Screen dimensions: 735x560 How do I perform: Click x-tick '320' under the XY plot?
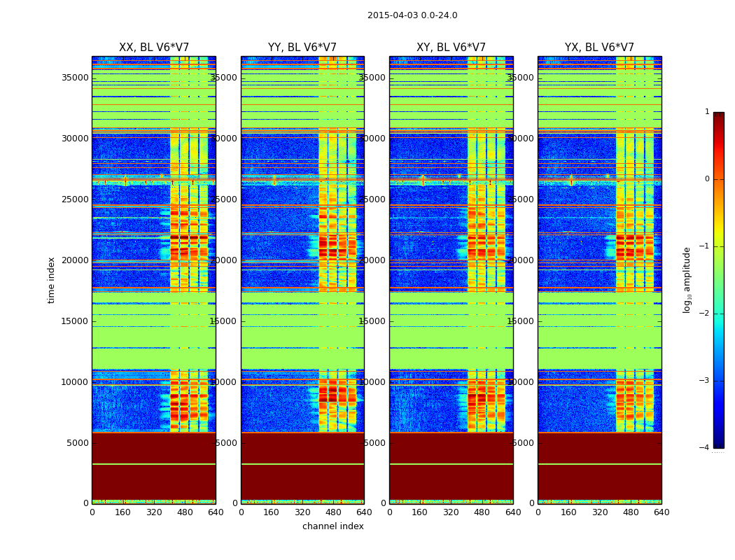click(451, 512)
